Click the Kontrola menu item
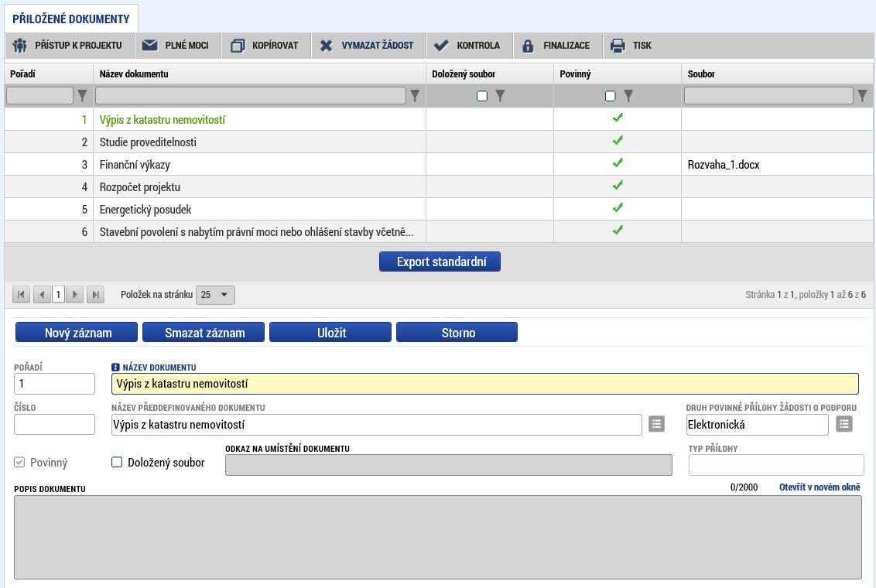The height and width of the screenshot is (588, 876). point(467,46)
